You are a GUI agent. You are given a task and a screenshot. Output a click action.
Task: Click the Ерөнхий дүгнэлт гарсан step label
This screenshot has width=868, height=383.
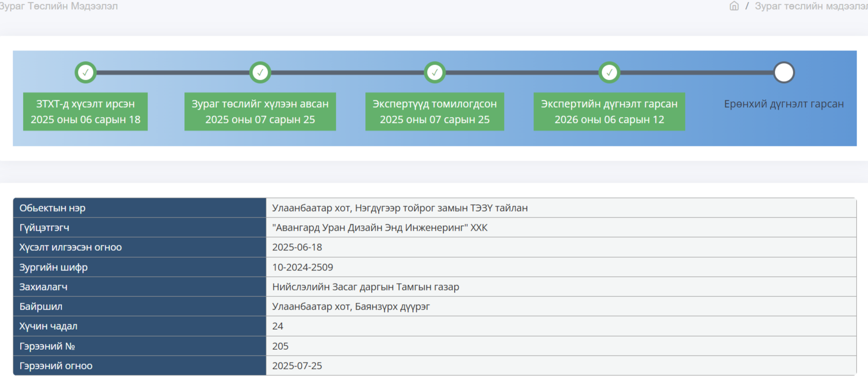784,104
